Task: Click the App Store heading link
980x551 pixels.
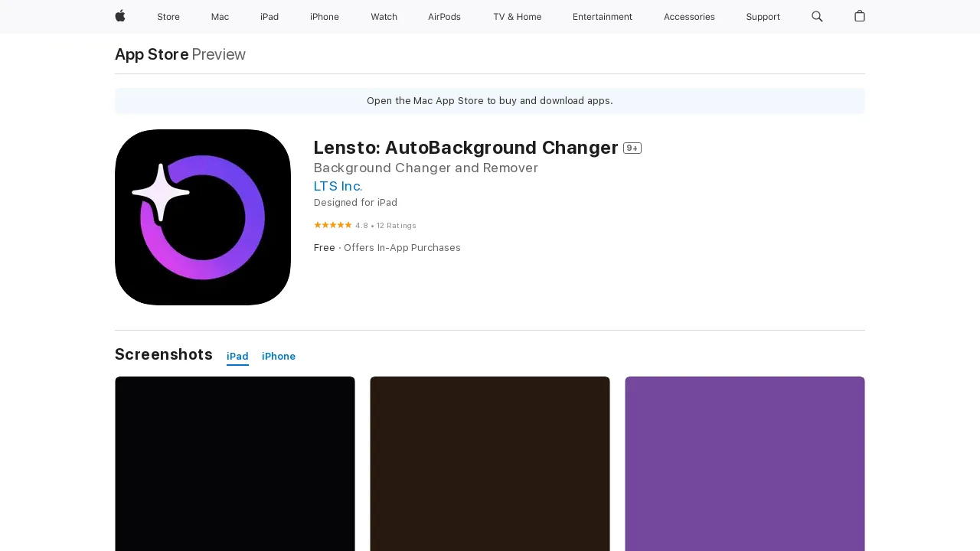Action: [x=152, y=54]
